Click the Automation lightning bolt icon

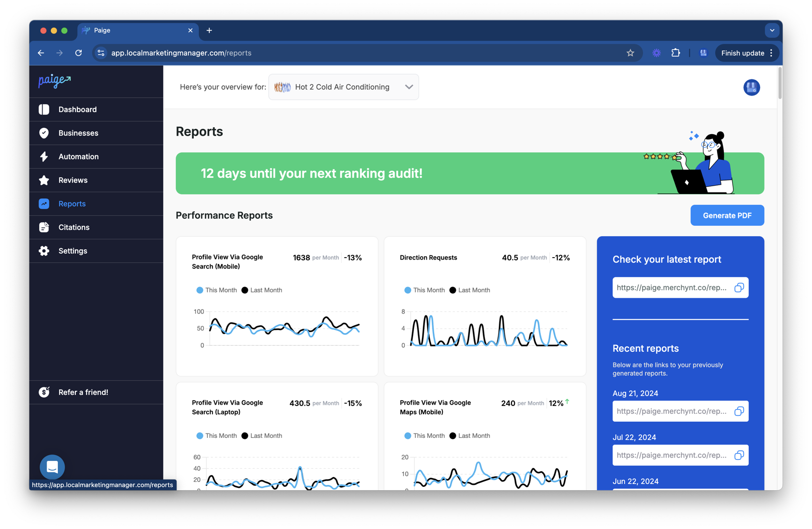click(x=44, y=156)
